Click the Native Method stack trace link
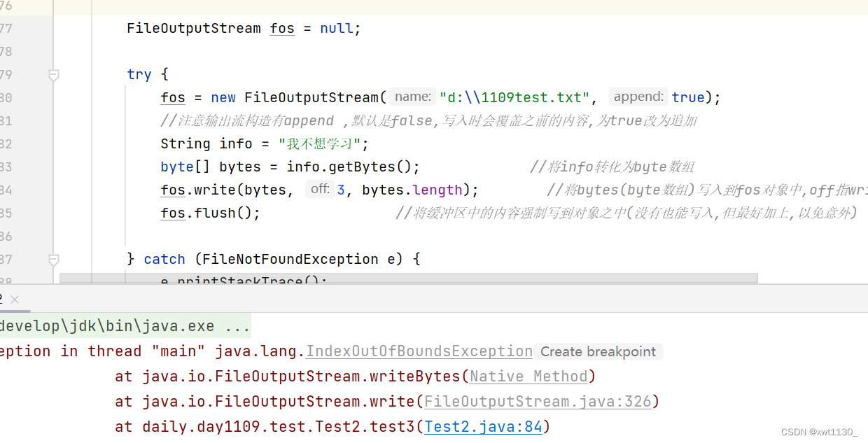This screenshot has width=868, height=443. pos(528,376)
